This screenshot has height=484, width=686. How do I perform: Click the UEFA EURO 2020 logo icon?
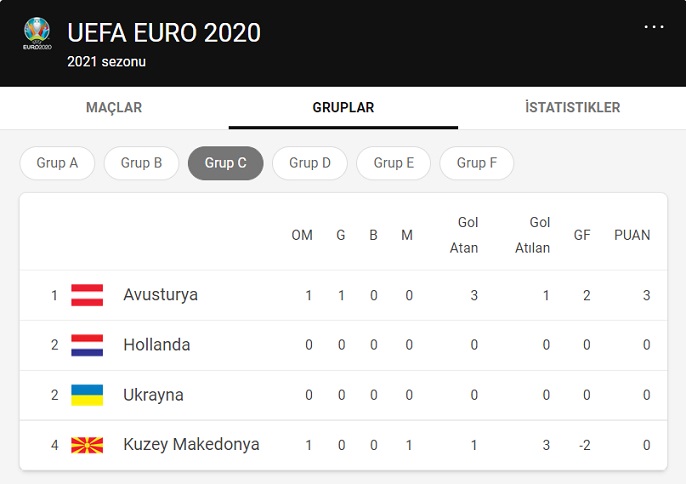pyautogui.click(x=37, y=35)
